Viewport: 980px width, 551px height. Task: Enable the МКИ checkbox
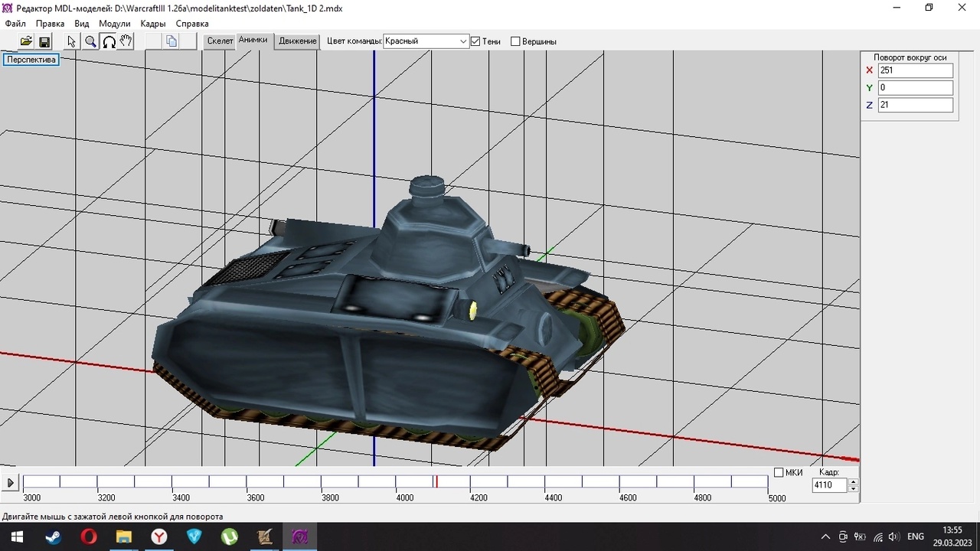coord(779,472)
